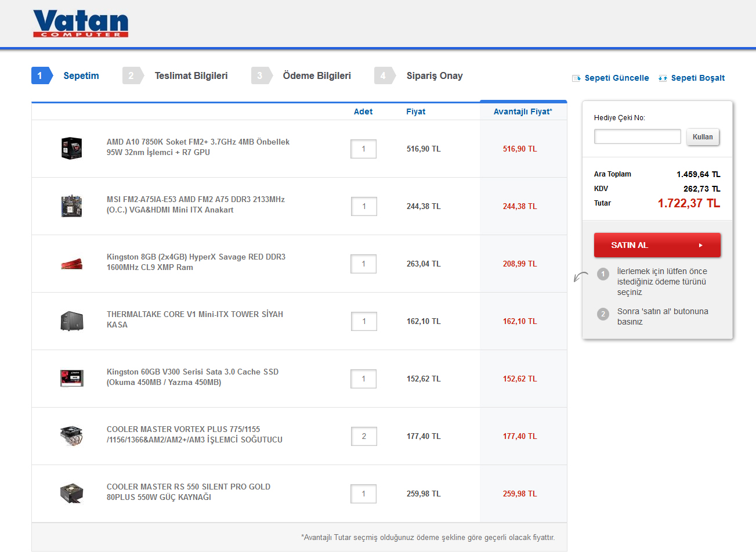The width and height of the screenshot is (756, 558).
Task: Go to Ödeme Bilgileri step
Action: [317, 75]
